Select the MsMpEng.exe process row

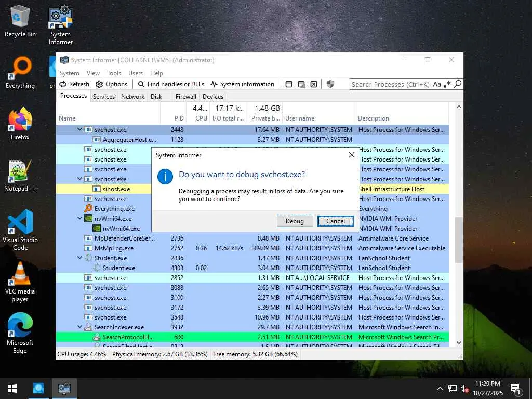(x=252, y=248)
